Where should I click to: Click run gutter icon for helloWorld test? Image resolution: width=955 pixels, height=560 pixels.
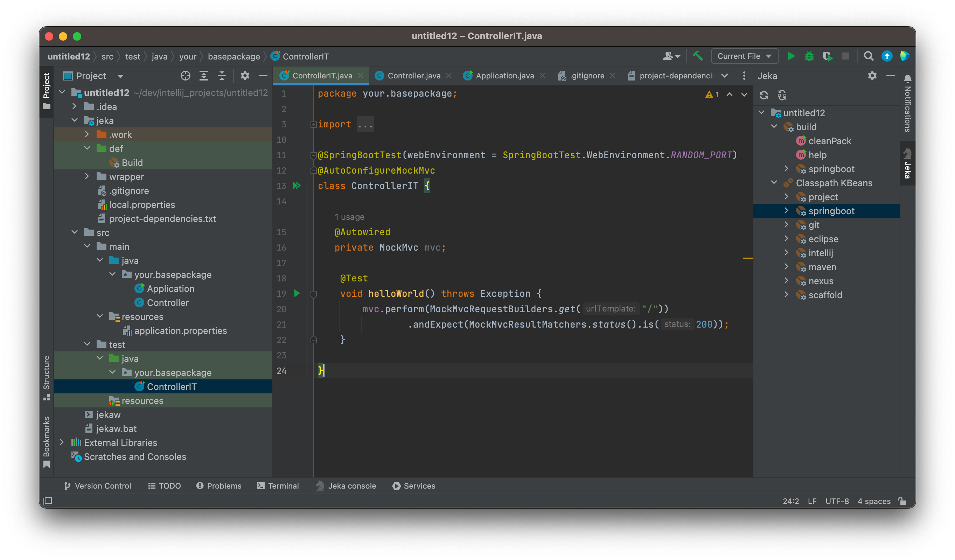tap(297, 293)
